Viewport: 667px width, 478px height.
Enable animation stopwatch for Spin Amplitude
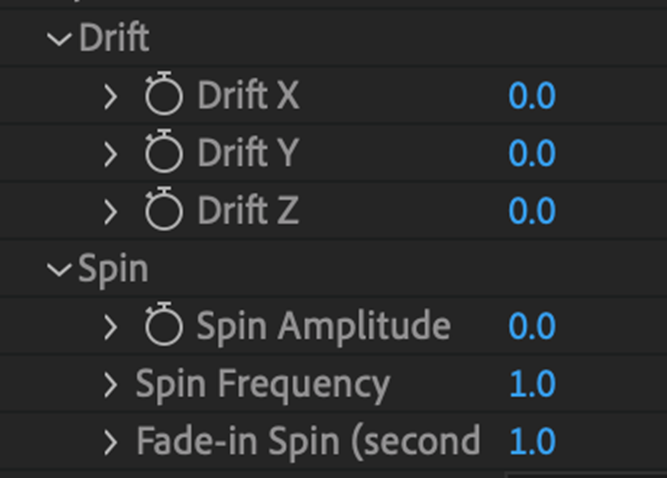(165, 325)
